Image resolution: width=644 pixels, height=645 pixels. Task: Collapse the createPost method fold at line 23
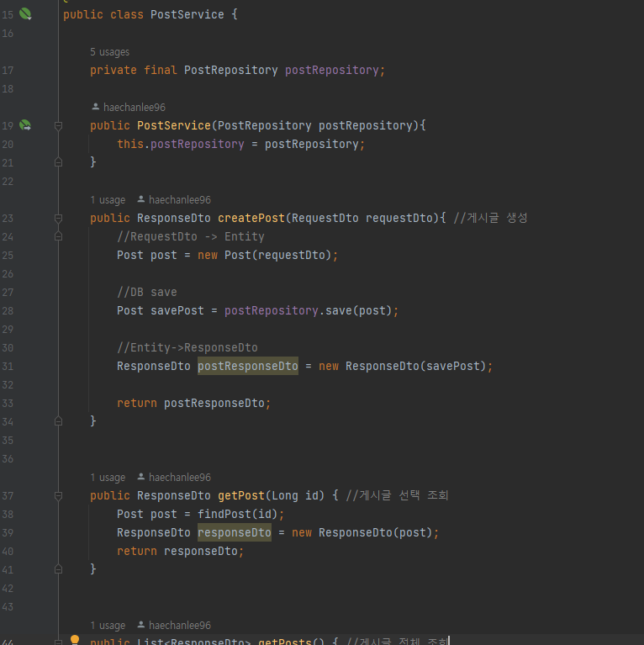tap(58, 219)
